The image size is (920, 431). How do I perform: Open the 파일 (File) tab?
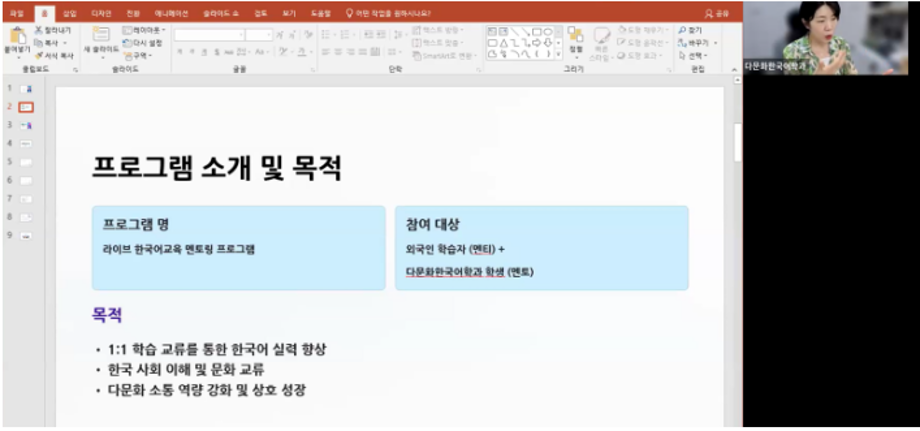click(17, 13)
